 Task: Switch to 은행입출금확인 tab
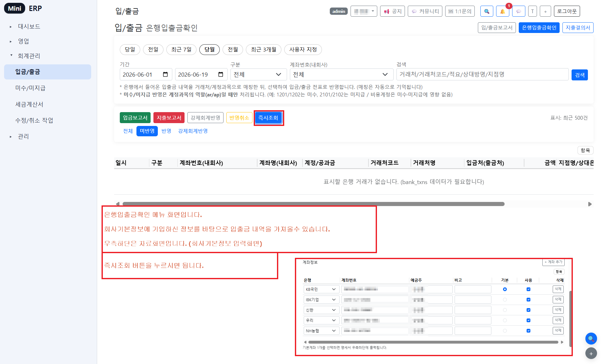pos(539,28)
